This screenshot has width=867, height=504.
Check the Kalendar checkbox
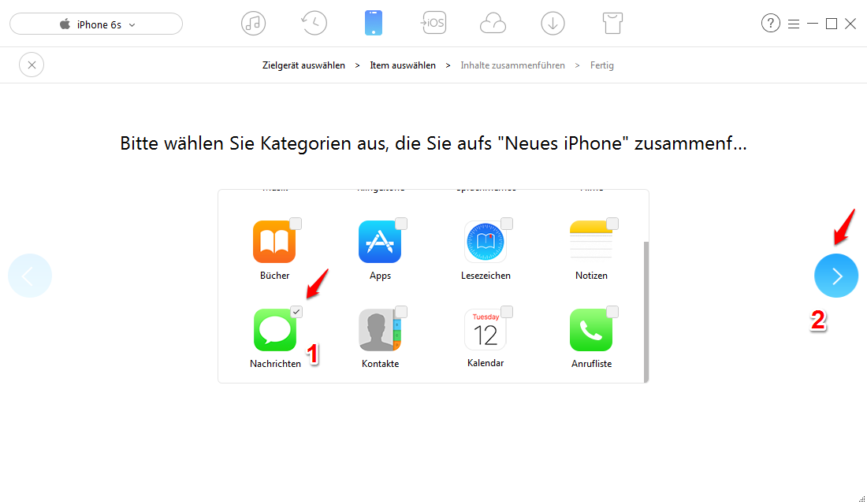(x=507, y=312)
